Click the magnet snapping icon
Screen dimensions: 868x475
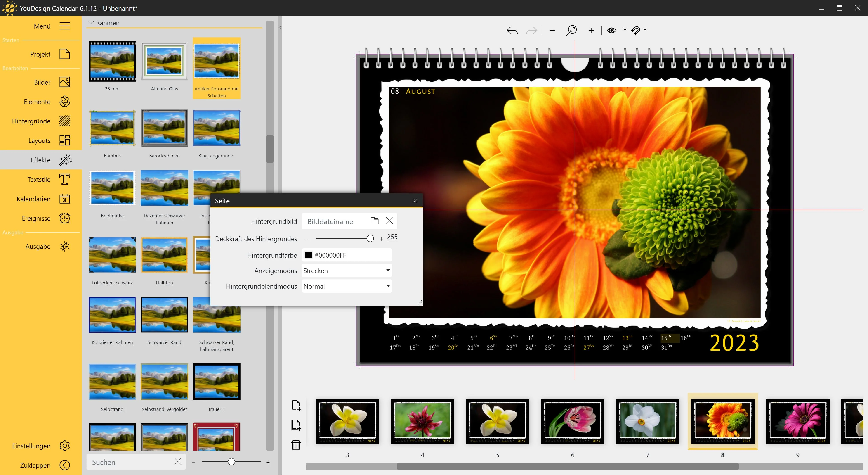635,31
